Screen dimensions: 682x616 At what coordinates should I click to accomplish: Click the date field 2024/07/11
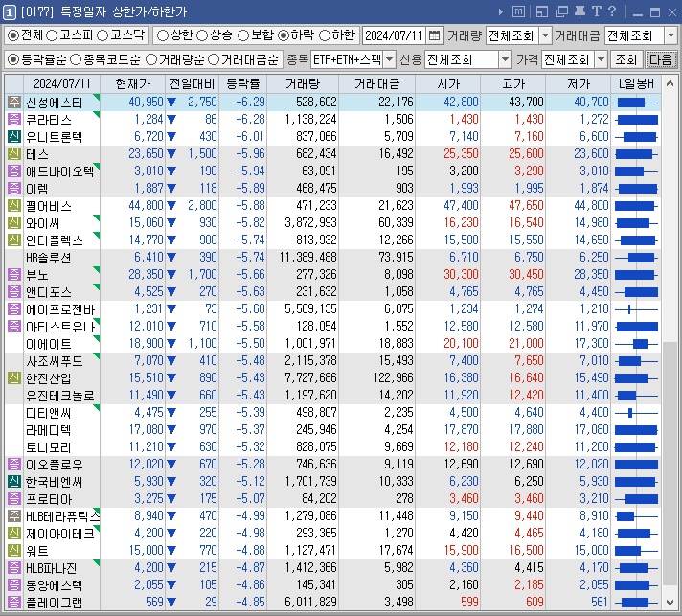pyautogui.click(x=394, y=35)
